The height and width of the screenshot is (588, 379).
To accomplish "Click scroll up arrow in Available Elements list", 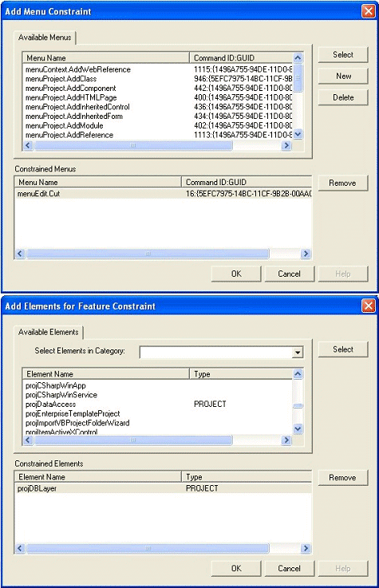I will (298, 374).
